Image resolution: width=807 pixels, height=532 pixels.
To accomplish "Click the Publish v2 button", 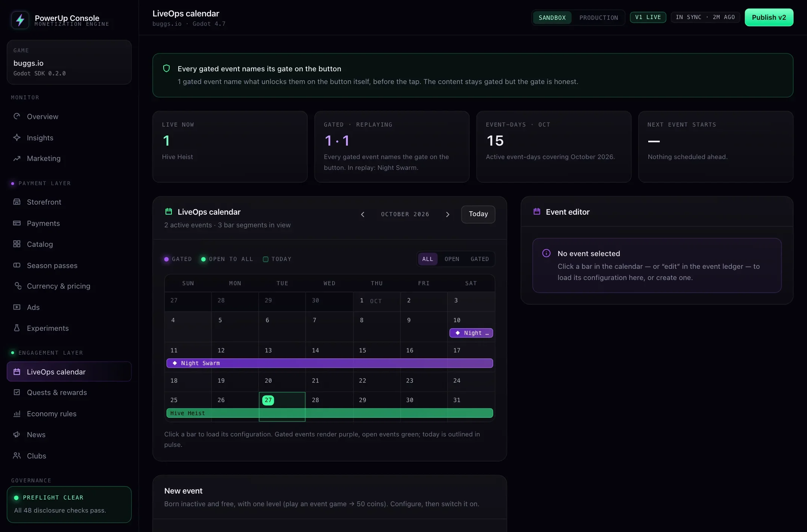I will pos(769,18).
